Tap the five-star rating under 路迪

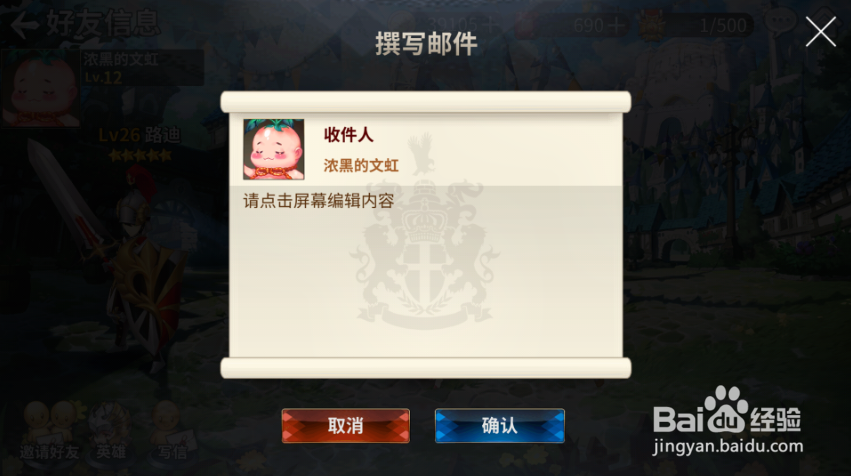click(139, 156)
